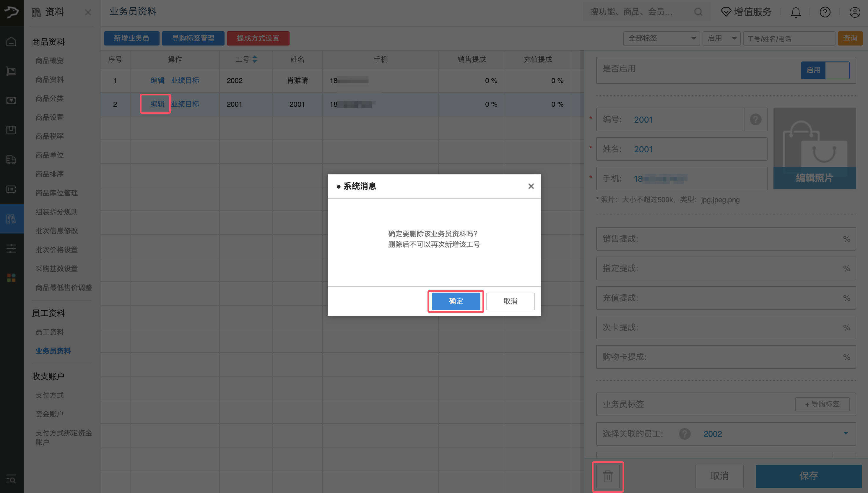Click the home icon in left sidebar
Image resolution: width=868 pixels, height=493 pixels.
coord(11,41)
